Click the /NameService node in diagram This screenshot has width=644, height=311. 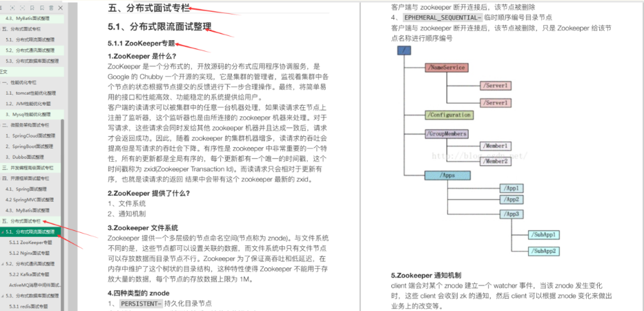coord(447,68)
